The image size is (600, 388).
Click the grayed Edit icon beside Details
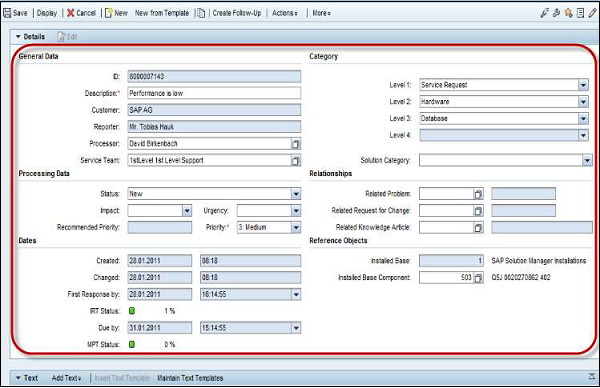pyautogui.click(x=62, y=37)
